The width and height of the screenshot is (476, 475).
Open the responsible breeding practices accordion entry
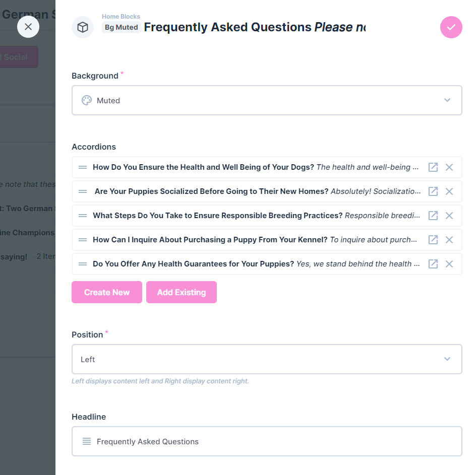433,216
